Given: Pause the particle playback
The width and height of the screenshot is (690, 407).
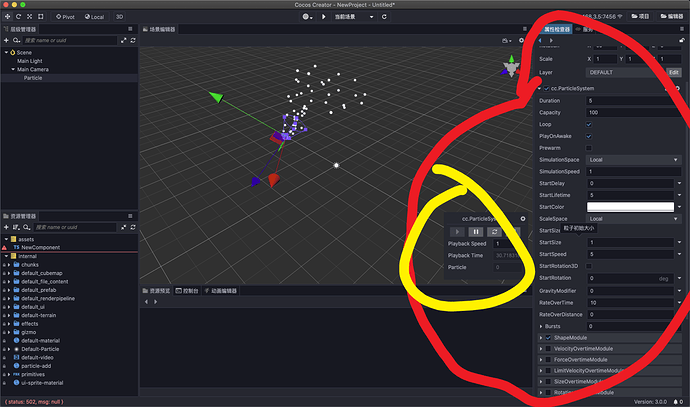Looking at the screenshot, I should coord(476,231).
